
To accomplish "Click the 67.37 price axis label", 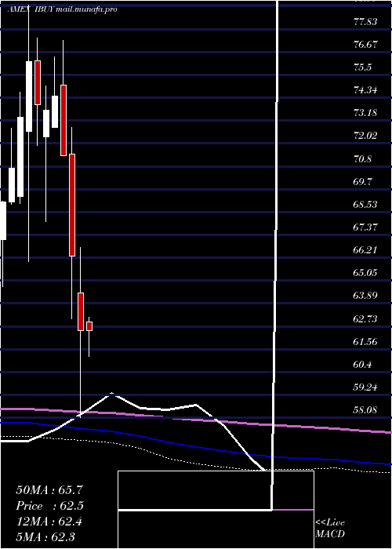I will (x=365, y=227).
